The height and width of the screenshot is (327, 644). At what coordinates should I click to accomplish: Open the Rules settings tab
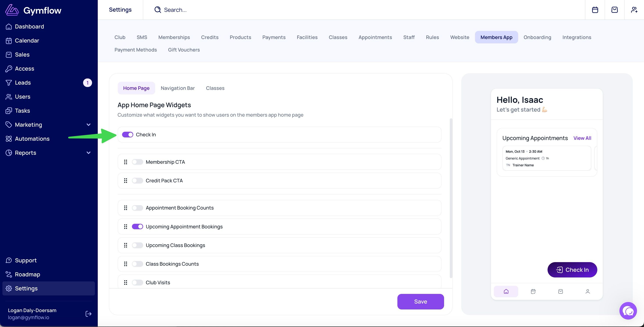click(432, 37)
